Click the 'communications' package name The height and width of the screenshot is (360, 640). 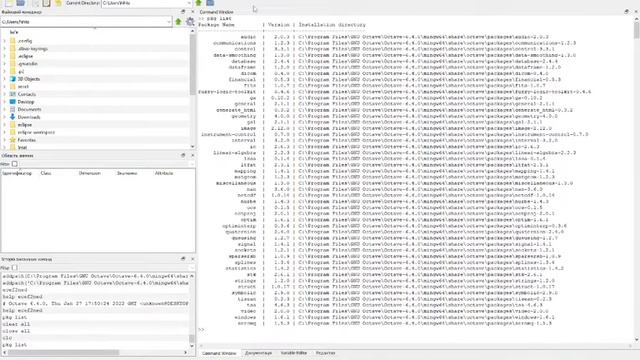pyautogui.click(x=234, y=43)
